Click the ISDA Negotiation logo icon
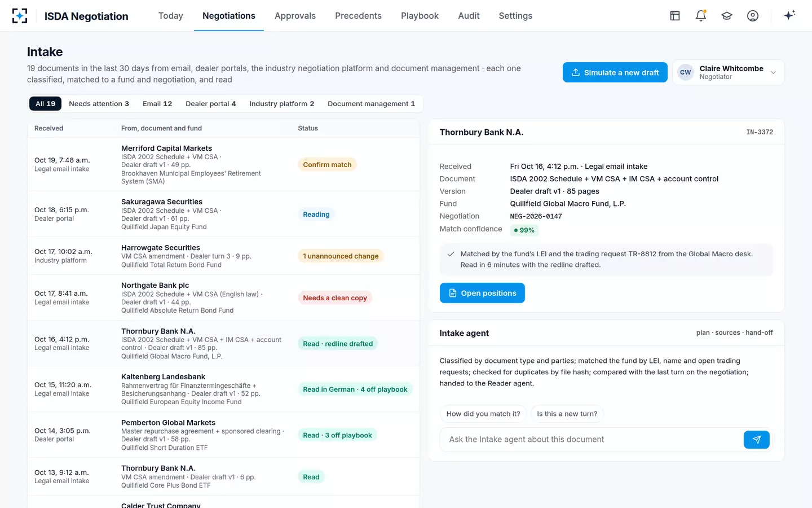This screenshot has width=812, height=508. point(20,16)
